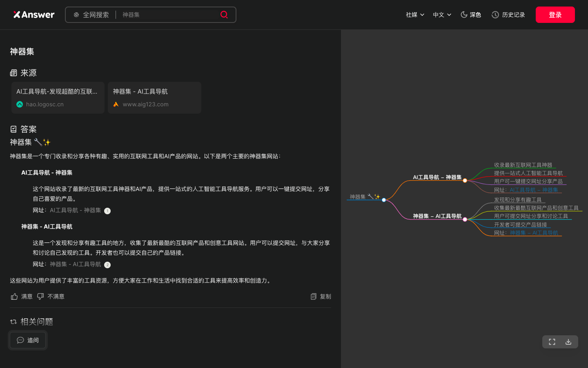Click the 登录 button
Viewport: 588px width, 368px height.
(555, 14)
